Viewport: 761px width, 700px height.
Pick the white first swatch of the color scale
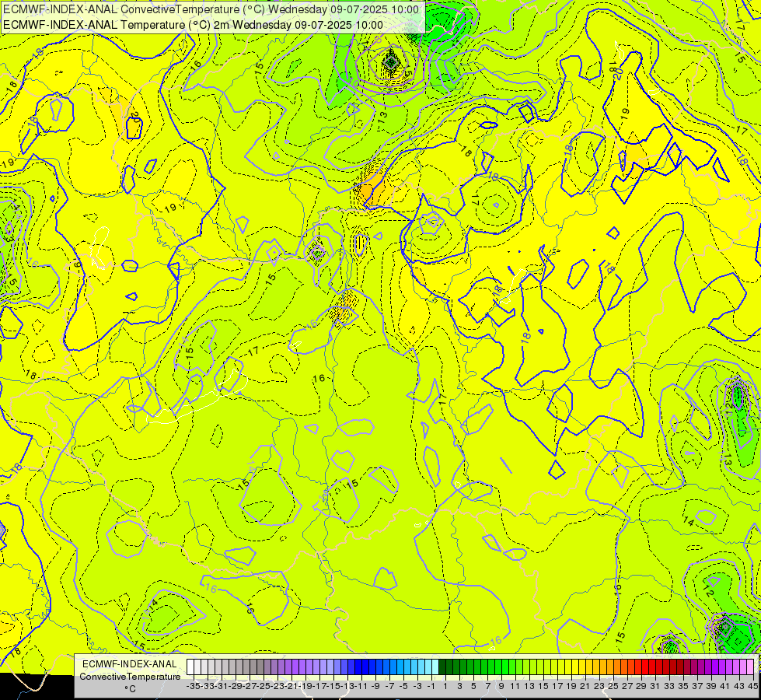tap(190, 667)
